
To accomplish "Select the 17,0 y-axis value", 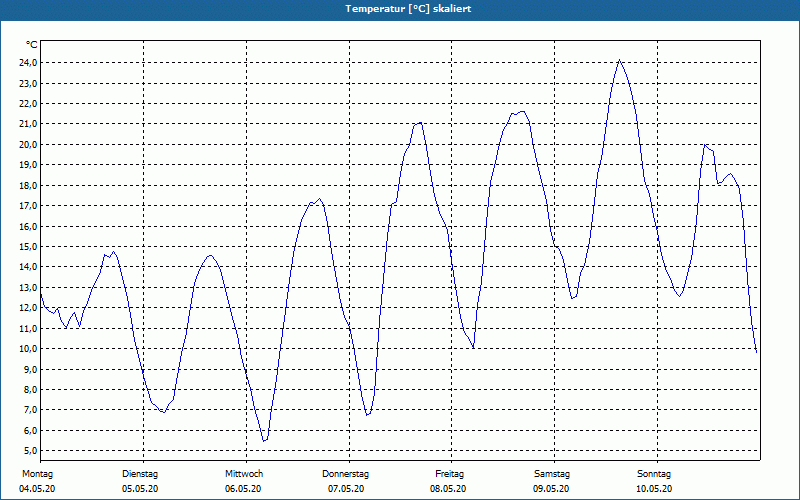I will tap(28, 206).
